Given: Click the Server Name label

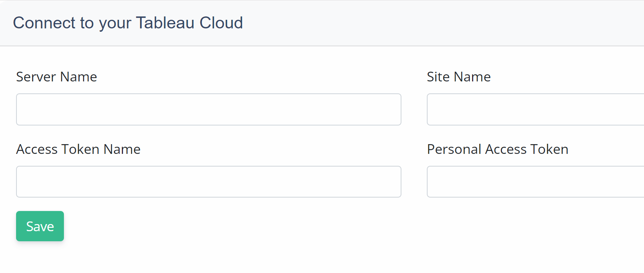Looking at the screenshot, I should (56, 77).
